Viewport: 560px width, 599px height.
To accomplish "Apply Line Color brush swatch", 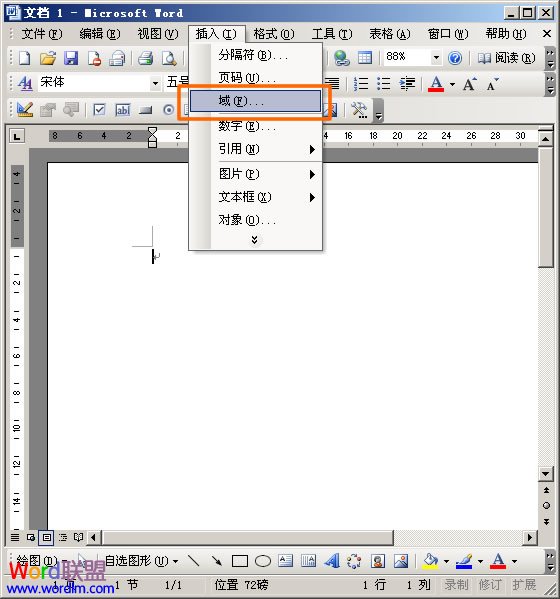I will tap(464, 561).
